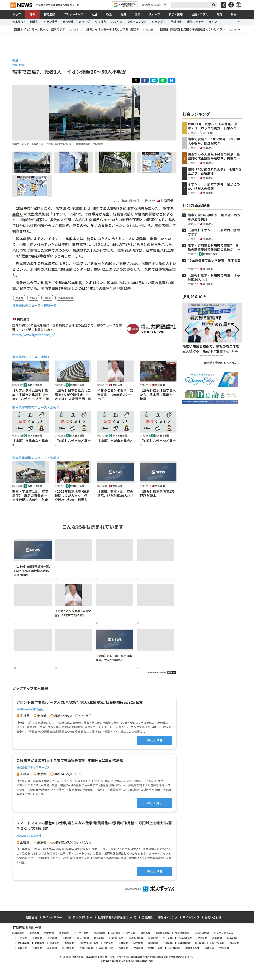Switch to the 動画 navigation tab
The image size is (254, 980).
click(233, 14)
